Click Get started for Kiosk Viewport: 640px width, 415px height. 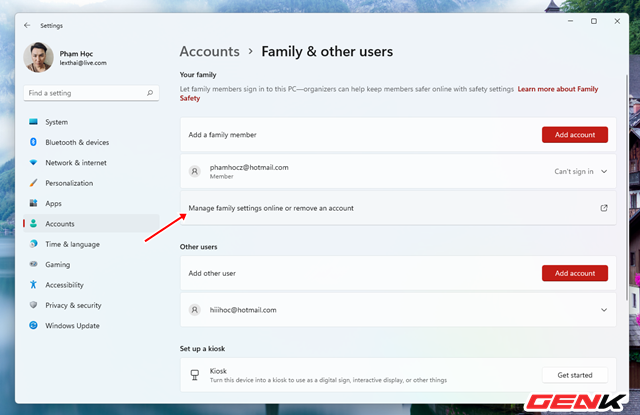575,375
